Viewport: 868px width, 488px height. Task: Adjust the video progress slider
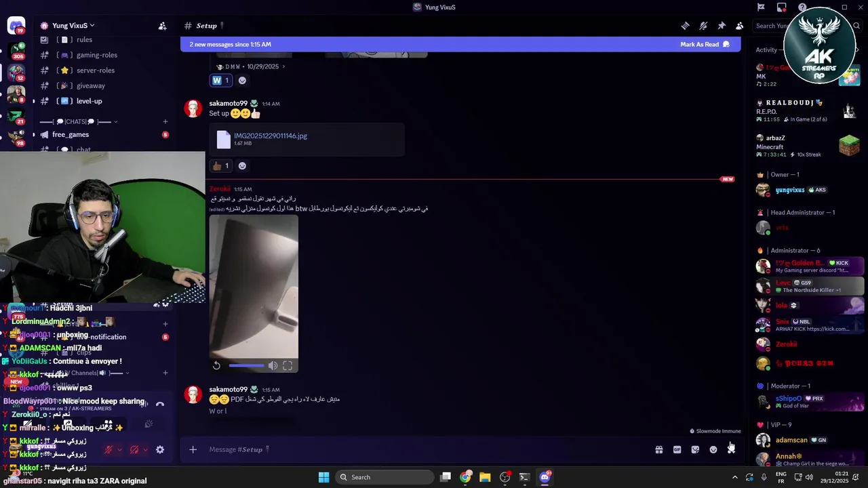coord(247,366)
